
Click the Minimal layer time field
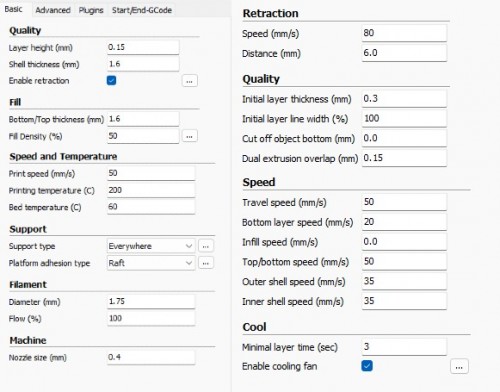coord(404,347)
